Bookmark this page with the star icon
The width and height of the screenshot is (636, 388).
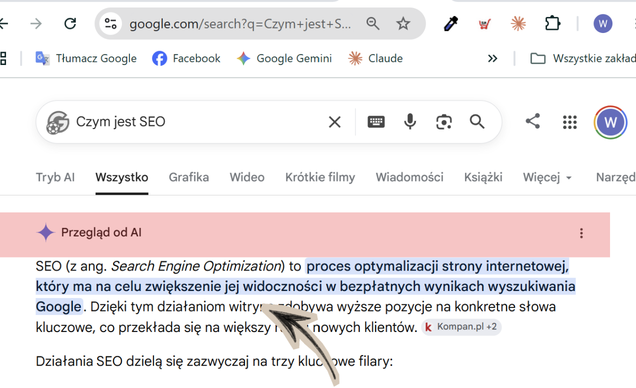tap(403, 24)
